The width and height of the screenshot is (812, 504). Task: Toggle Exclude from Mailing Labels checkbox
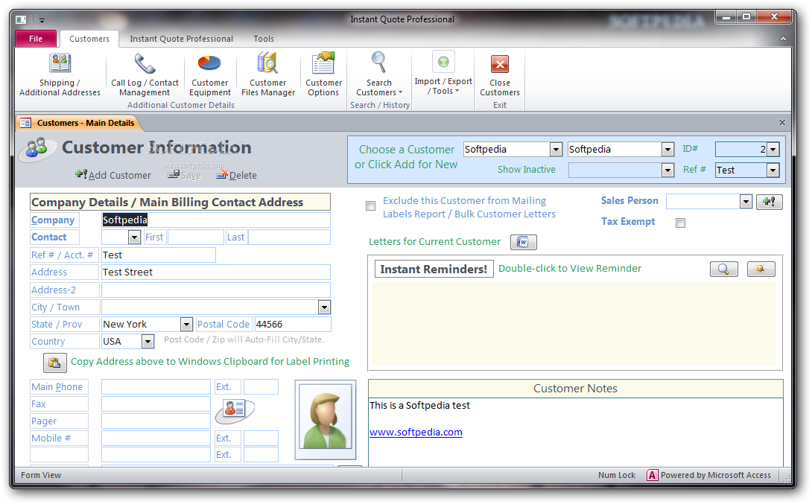(x=370, y=206)
